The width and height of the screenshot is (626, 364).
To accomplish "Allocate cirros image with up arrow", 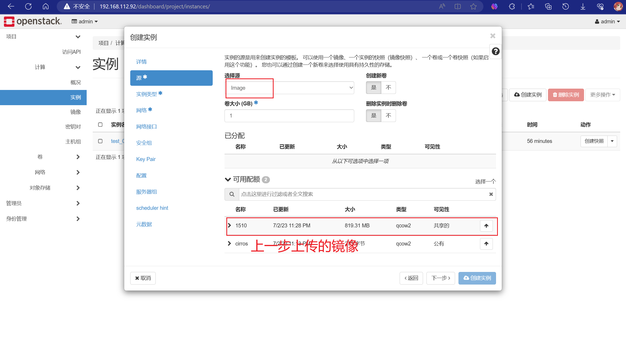I will [x=486, y=244].
